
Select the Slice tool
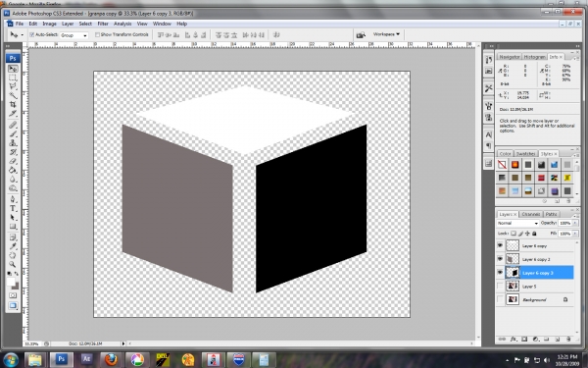point(13,114)
